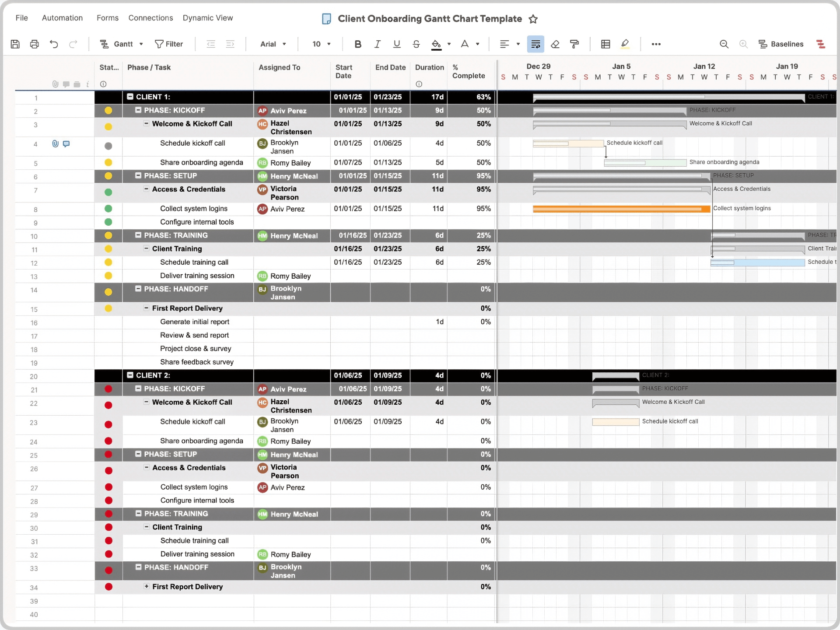Toggle italic text formatting
Image resolution: width=840 pixels, height=630 pixels.
pos(377,44)
